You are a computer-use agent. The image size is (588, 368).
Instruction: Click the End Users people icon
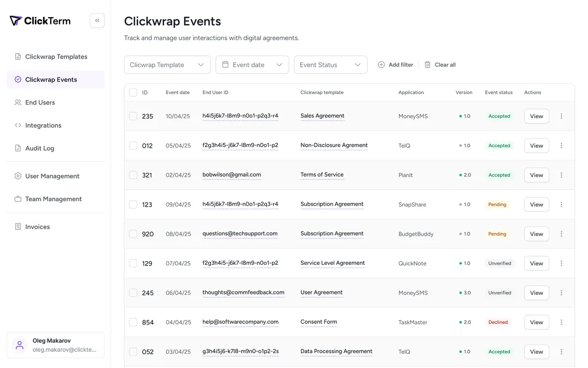coord(18,103)
